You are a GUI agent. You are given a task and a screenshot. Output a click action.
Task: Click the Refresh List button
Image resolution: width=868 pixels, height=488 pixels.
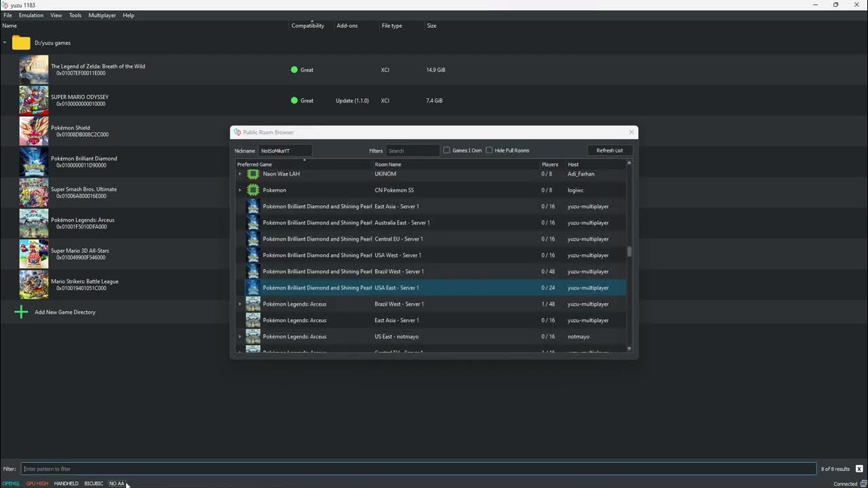tap(610, 150)
